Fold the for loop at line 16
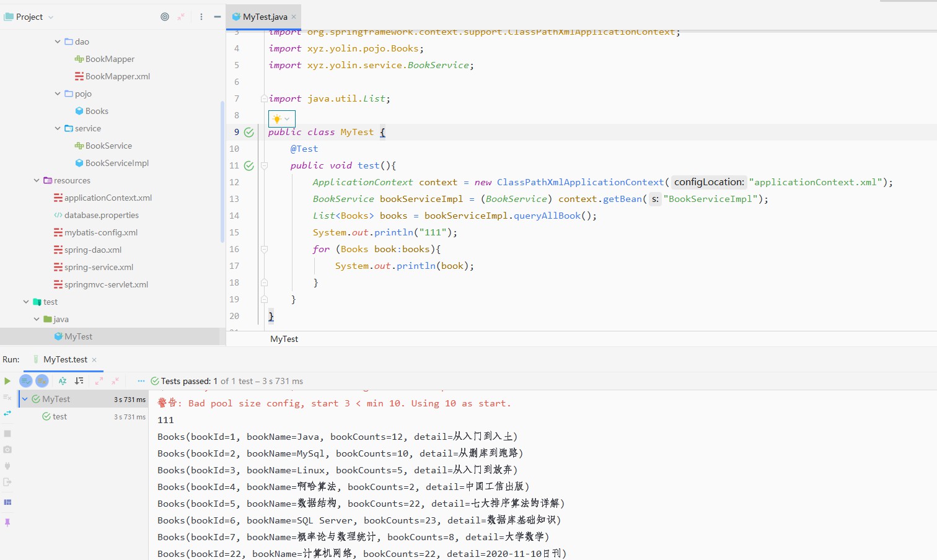The width and height of the screenshot is (937, 560). (264, 249)
